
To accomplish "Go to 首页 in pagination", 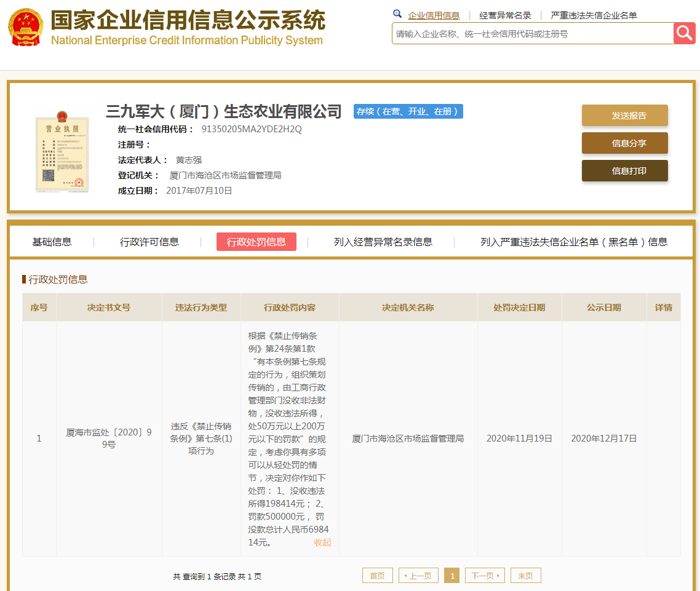I will tap(377, 575).
